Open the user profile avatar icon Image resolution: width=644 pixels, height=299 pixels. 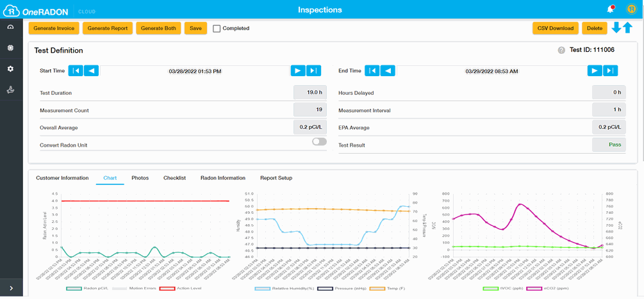[631, 9]
